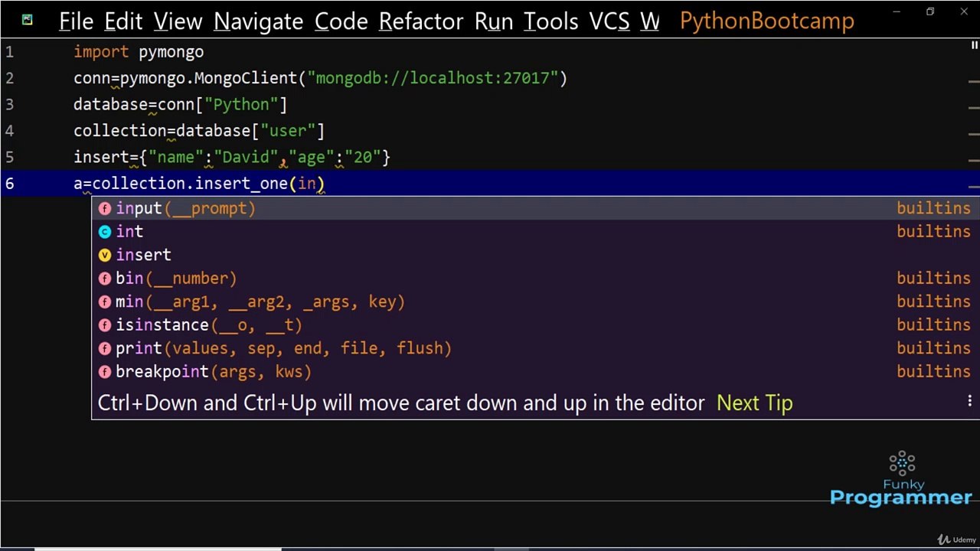
Task: Open the Refactor menu
Action: pos(422,21)
